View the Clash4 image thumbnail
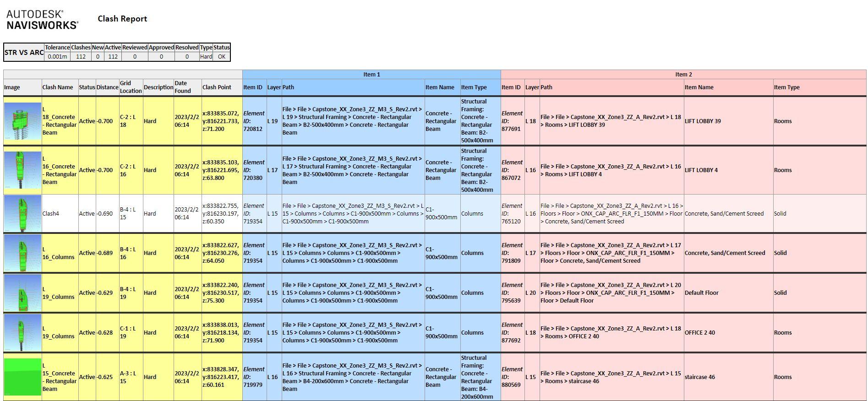The height and width of the screenshot is (401, 868). coord(22,214)
